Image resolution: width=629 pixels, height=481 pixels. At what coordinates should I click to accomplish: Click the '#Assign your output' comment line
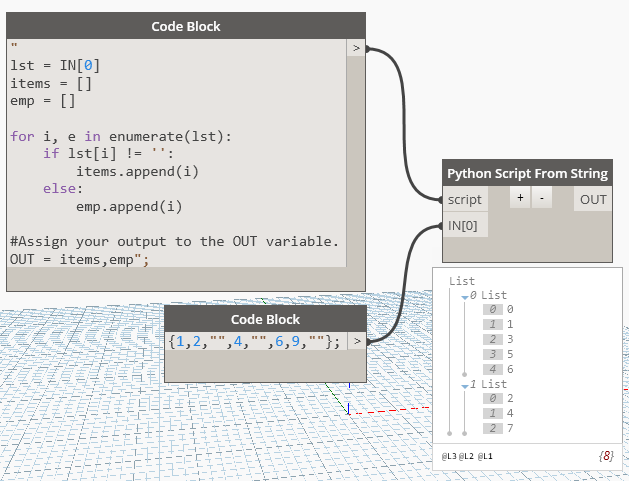coord(174,242)
